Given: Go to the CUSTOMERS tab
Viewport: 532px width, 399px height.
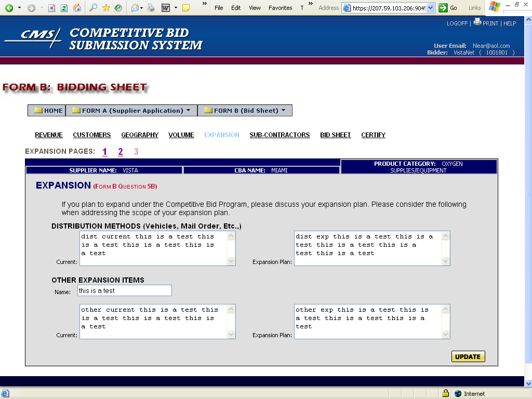Looking at the screenshot, I should (x=92, y=135).
